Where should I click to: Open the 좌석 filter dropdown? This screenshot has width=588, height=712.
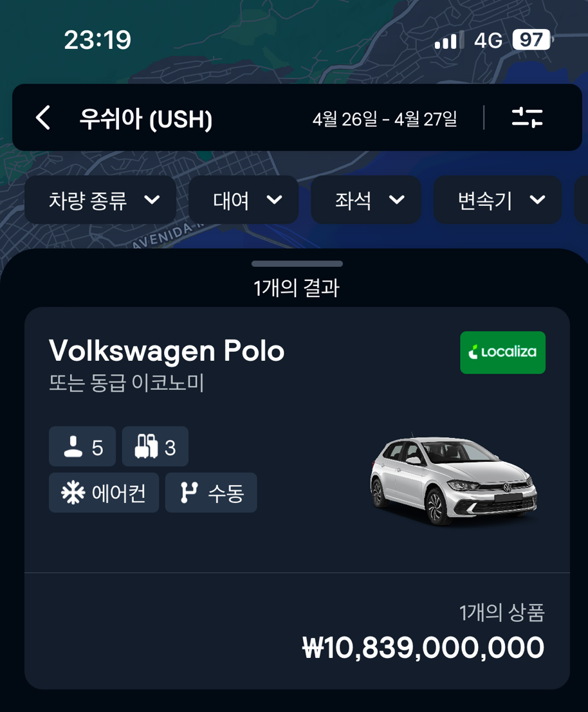tap(366, 200)
